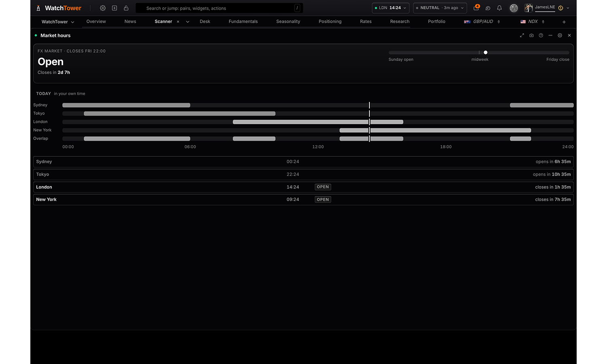The width and height of the screenshot is (607, 364).
Task: Focus the search or jump input field
Action: [219, 8]
